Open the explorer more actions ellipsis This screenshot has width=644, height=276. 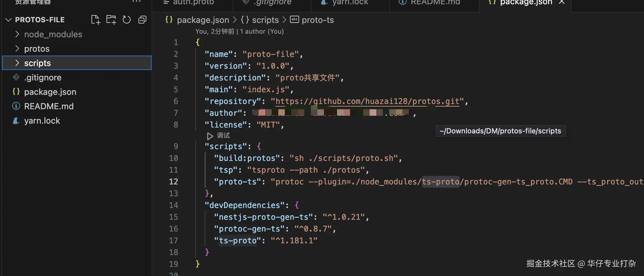(137, 2)
